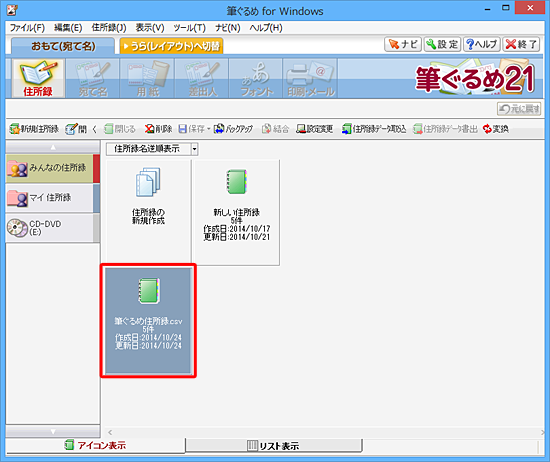Click the 設定 button at top right

[442, 44]
